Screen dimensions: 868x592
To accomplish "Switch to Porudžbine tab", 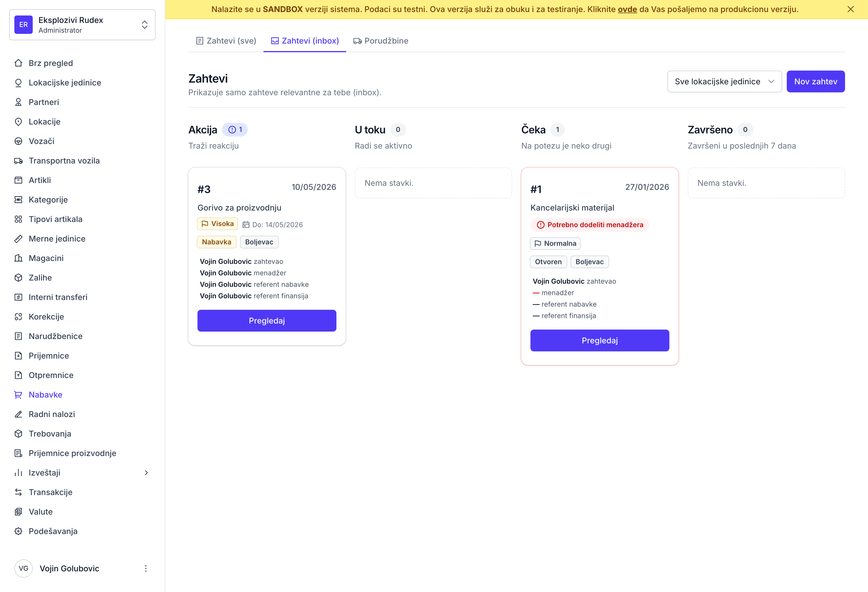I will (x=381, y=41).
